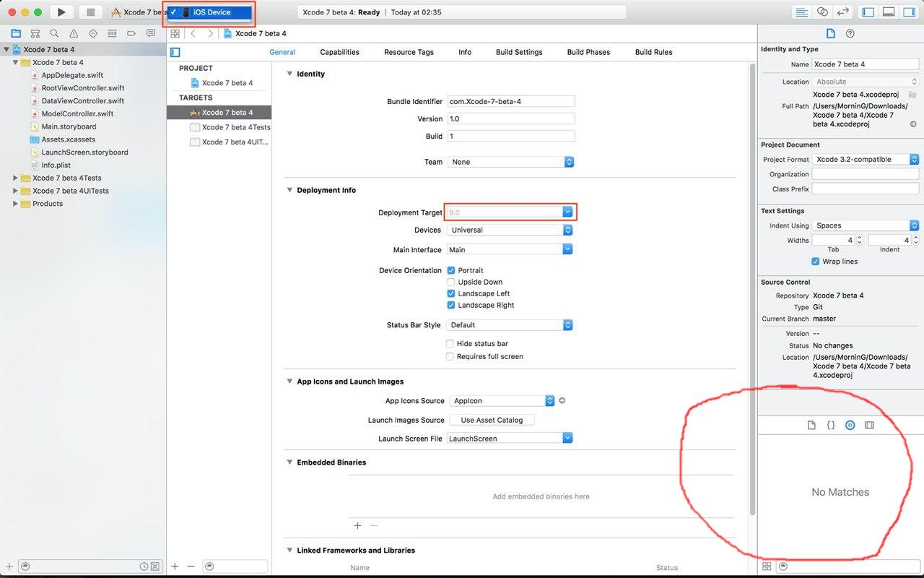Open the Test navigator diamond icon
Screen dimensions: 924x578
click(x=92, y=33)
